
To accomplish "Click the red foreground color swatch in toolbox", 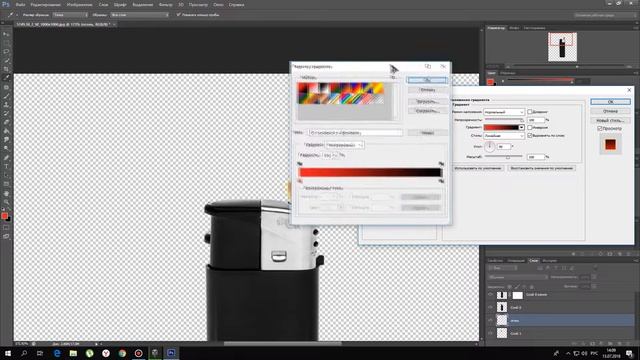I will [4, 216].
